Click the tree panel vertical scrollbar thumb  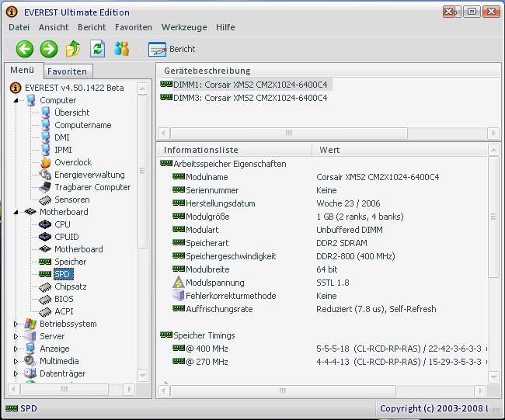tap(142, 172)
